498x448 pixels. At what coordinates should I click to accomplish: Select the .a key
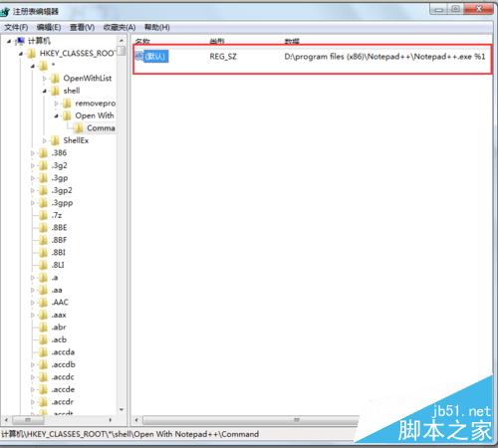coord(55,278)
